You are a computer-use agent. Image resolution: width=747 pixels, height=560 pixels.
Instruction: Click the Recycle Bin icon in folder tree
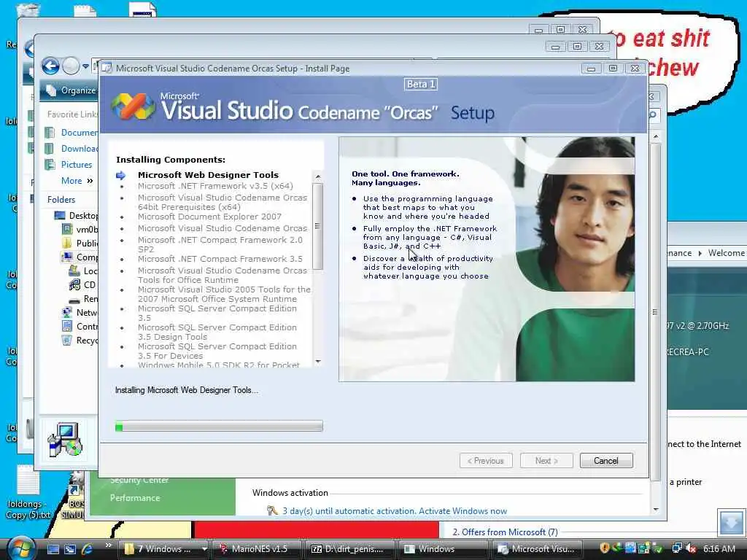point(67,341)
